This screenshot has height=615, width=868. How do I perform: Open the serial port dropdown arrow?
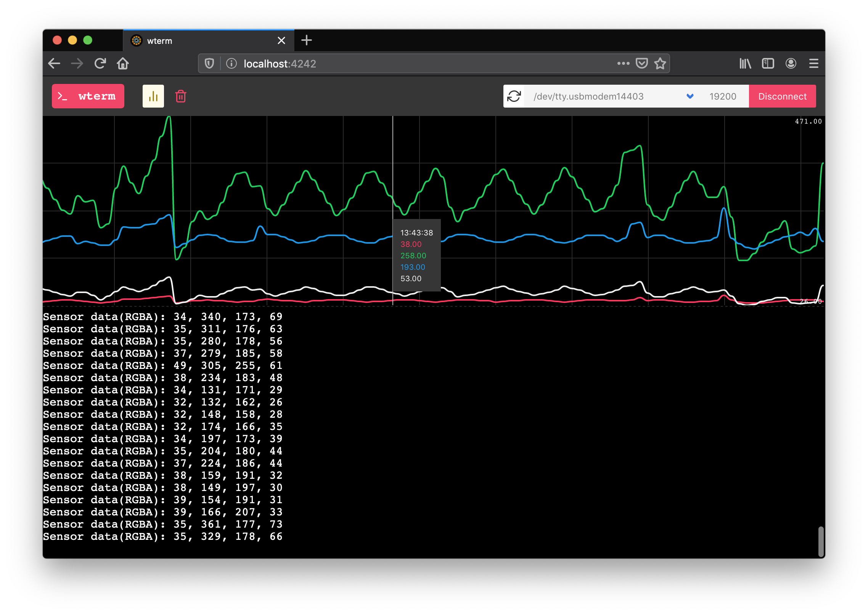point(690,96)
